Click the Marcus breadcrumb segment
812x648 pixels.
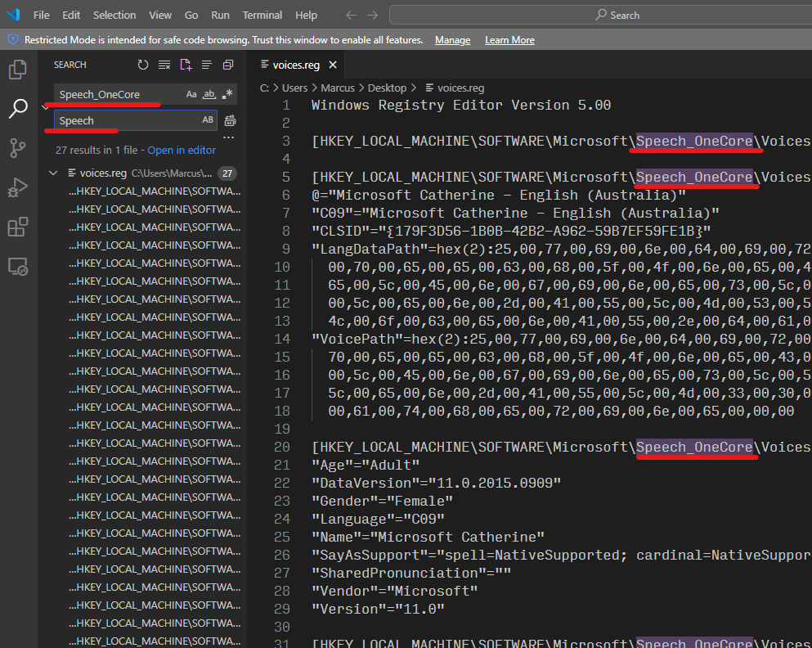(x=338, y=88)
